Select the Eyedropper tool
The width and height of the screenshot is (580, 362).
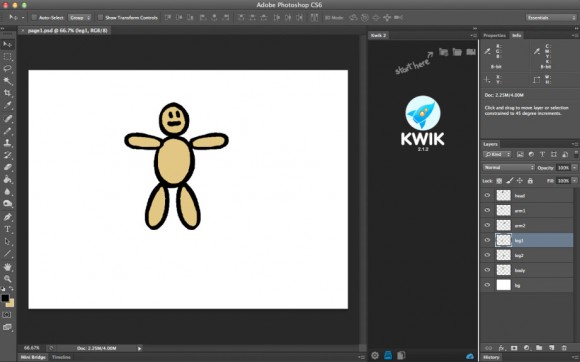coord(7,105)
